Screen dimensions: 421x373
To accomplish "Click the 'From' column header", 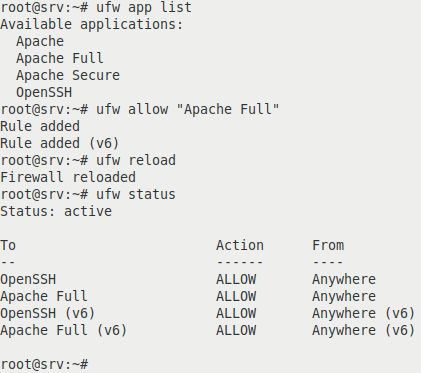I will pyautogui.click(x=328, y=245).
